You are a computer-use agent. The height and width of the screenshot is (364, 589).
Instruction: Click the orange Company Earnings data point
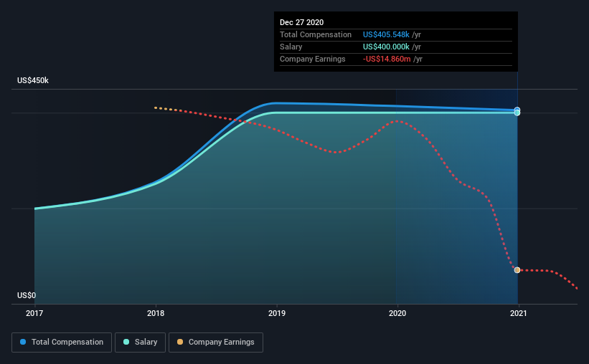click(x=517, y=270)
